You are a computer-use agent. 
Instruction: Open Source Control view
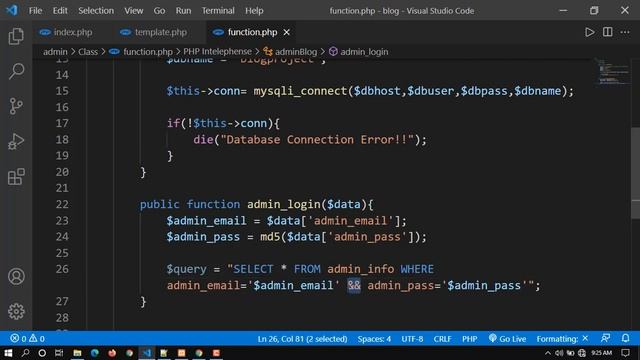16,106
